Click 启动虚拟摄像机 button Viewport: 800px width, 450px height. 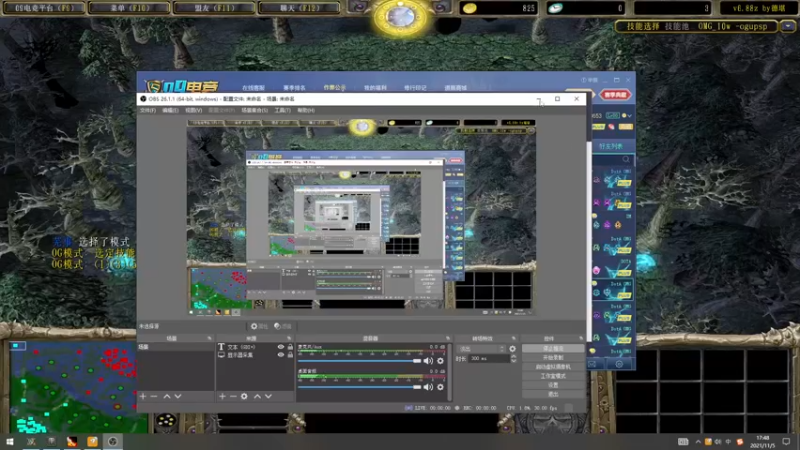pos(553,367)
